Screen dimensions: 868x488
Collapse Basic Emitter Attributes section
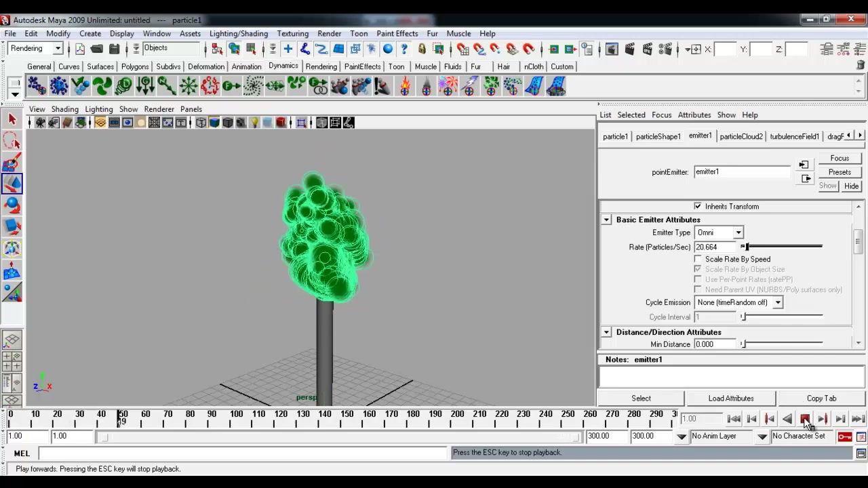[x=606, y=220]
